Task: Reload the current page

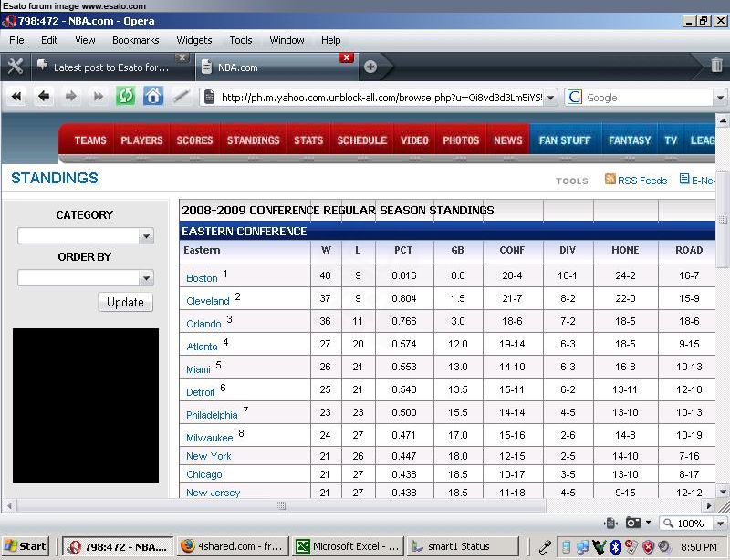Action: coord(125,97)
